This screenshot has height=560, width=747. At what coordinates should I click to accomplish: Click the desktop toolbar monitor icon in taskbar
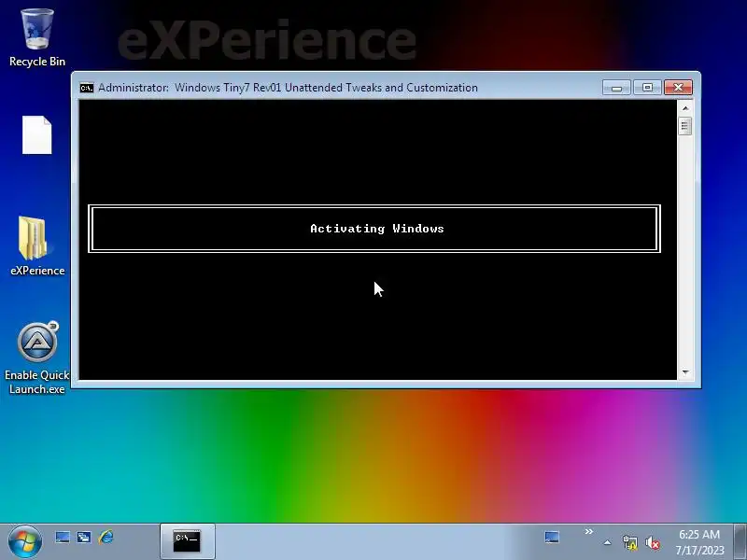[x=552, y=538]
